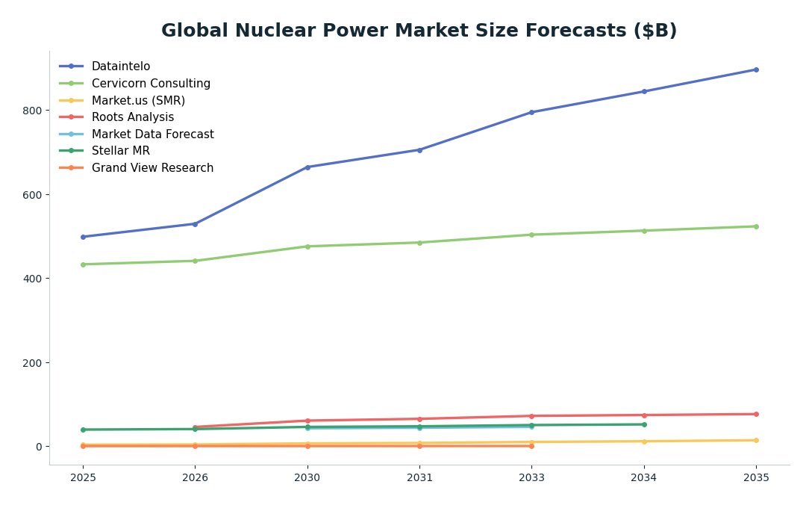Click the 2035 x-axis label
The height and width of the screenshot is (505, 812).
756,477
